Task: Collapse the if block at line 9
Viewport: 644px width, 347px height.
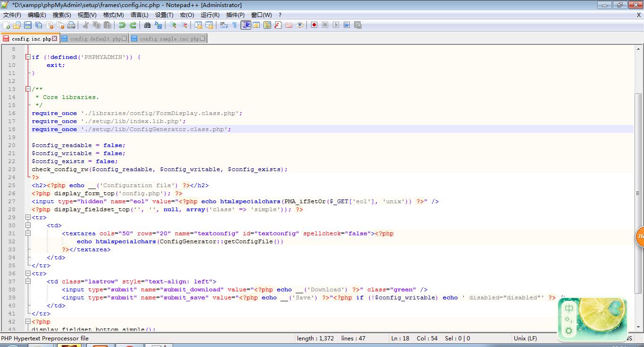Action: pos(28,57)
